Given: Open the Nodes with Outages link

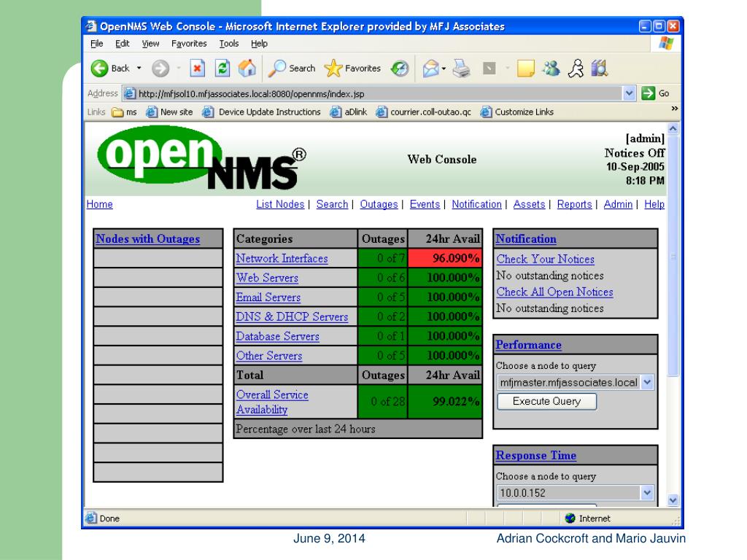Looking at the screenshot, I should [x=147, y=239].
